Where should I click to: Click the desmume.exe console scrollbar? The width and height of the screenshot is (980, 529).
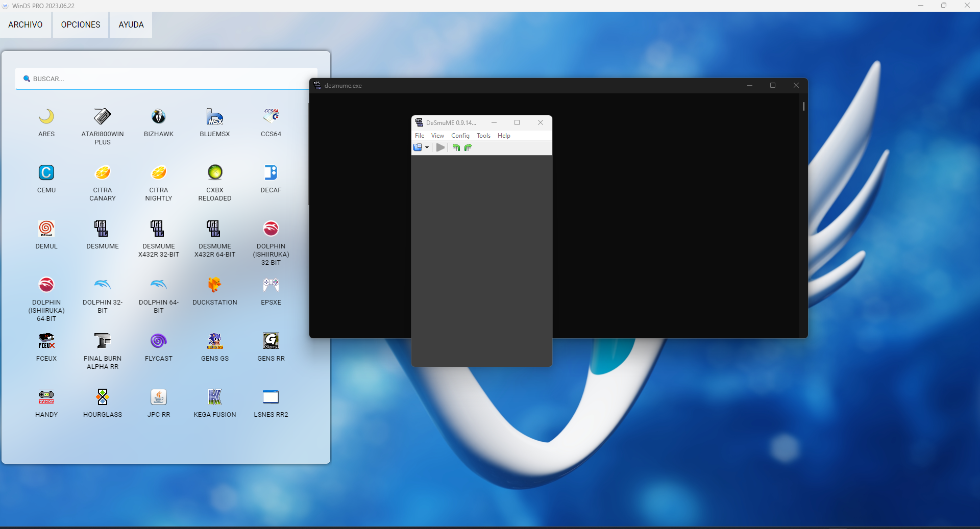click(803, 106)
